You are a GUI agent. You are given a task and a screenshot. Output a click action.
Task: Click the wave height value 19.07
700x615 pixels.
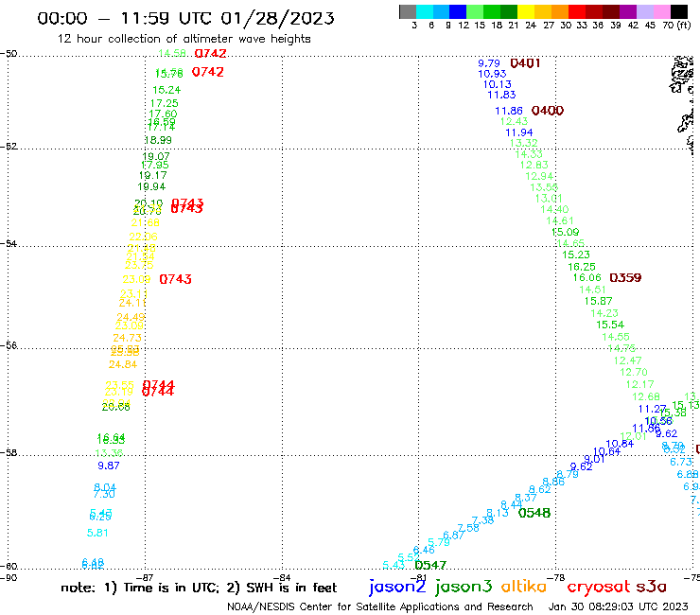[156, 157]
